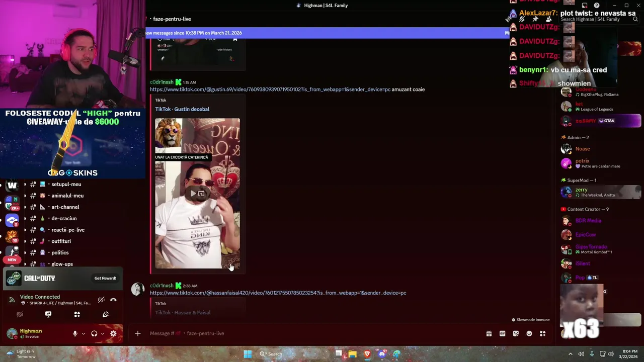The width and height of the screenshot is (644, 362).
Task: Open the apps launcher in message bar
Action: pos(542,333)
